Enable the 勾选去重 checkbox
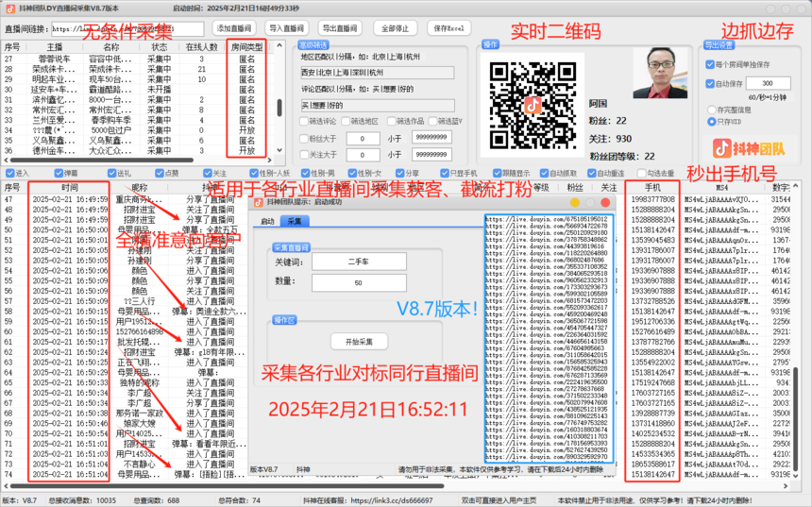Viewport: 812px width, 507px height. click(642, 173)
